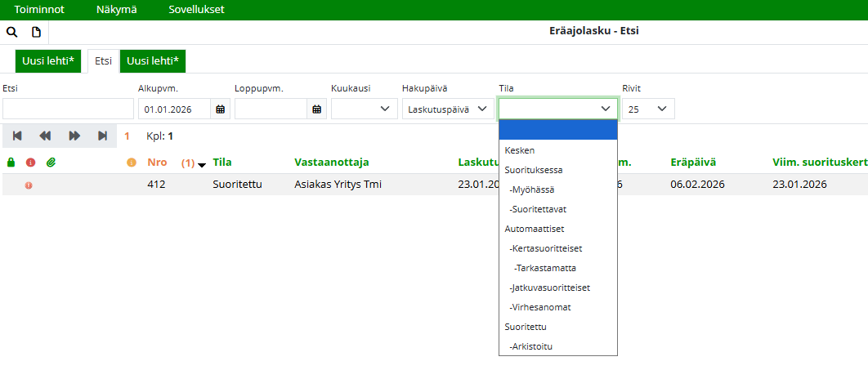This screenshot has width=868, height=379.
Task: Click the new document page icon
Action: [x=36, y=32]
